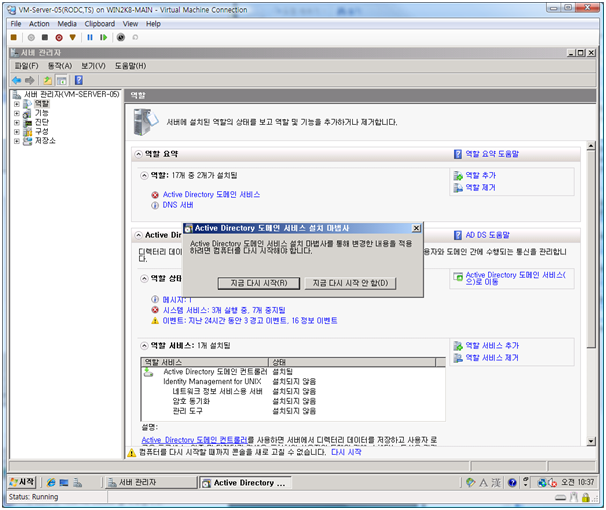Click the 지금 다시 시작(R) button
This screenshot has height=510, width=606.
click(x=259, y=283)
